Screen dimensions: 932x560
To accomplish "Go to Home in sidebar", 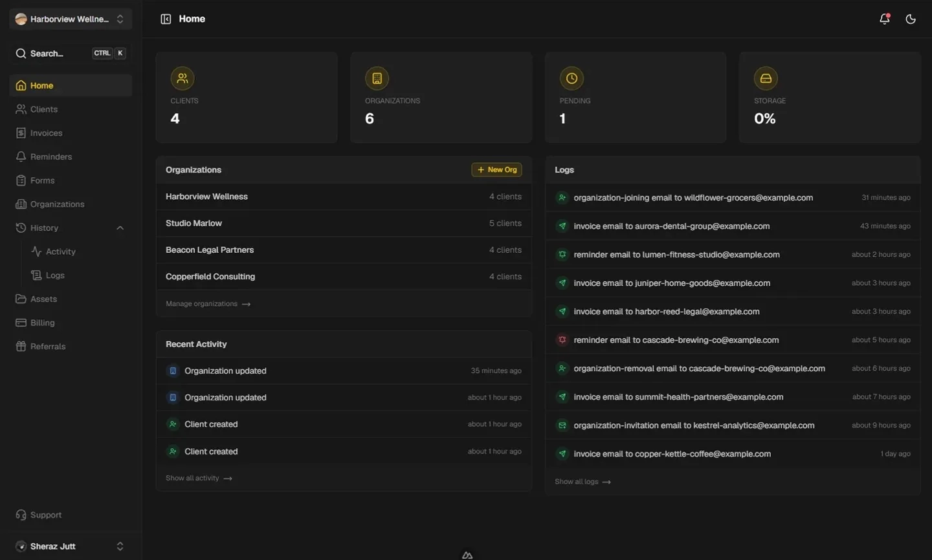I will click(71, 85).
